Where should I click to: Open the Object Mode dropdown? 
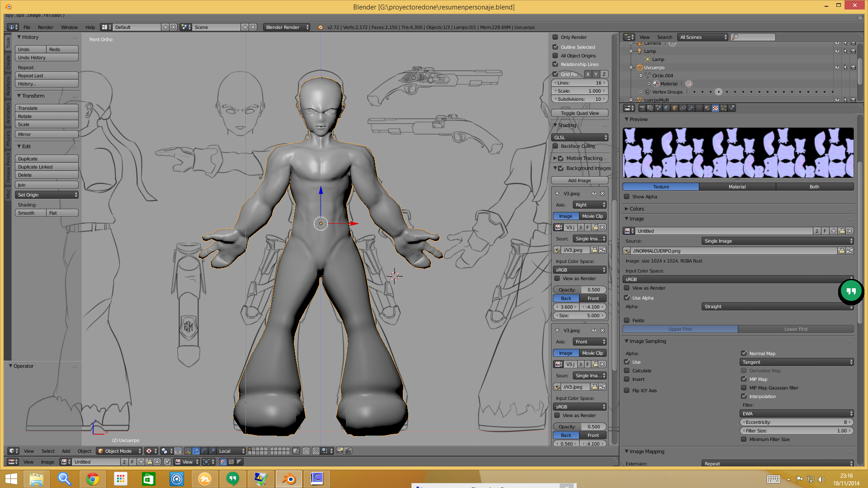tap(119, 451)
